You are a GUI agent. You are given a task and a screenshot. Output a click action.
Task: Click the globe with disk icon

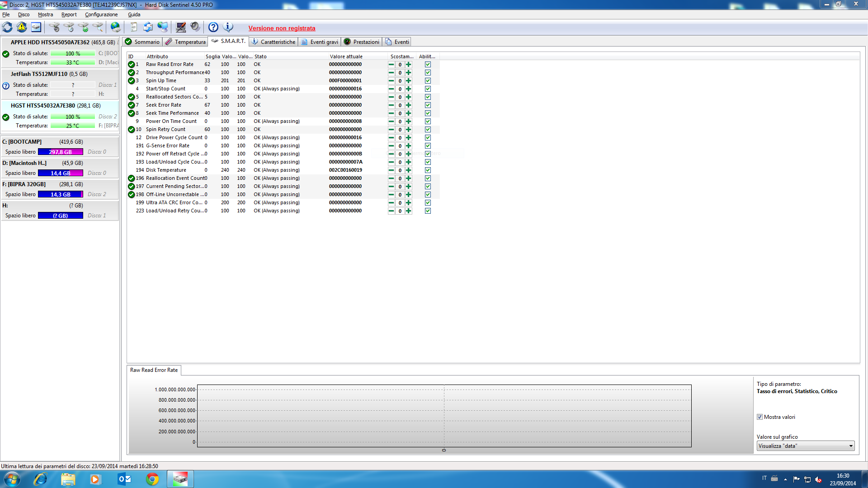pyautogui.click(x=116, y=27)
